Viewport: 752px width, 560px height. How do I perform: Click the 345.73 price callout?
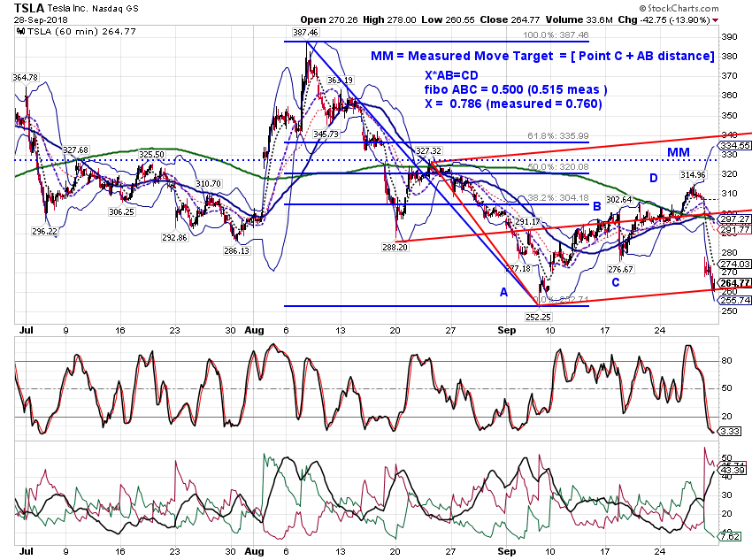pos(326,134)
